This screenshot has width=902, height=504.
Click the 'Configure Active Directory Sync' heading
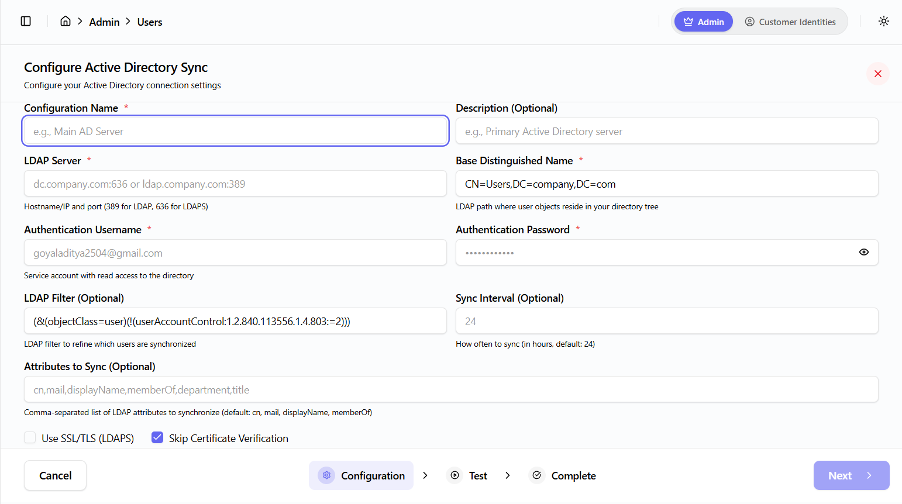(116, 67)
